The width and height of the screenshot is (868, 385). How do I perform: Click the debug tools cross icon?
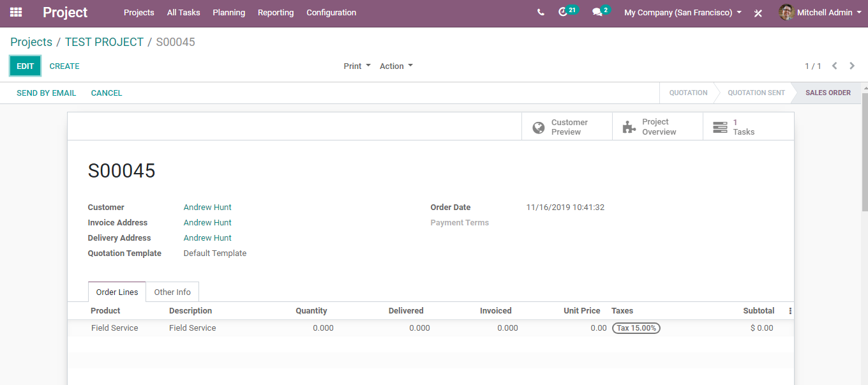click(x=758, y=13)
